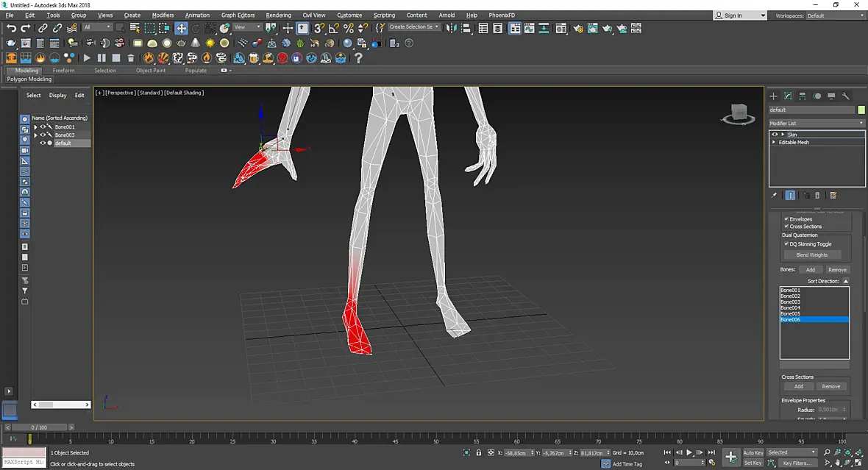Open the Utilities wrench panel tab
Viewport: 868px width, 470px height.
point(845,96)
